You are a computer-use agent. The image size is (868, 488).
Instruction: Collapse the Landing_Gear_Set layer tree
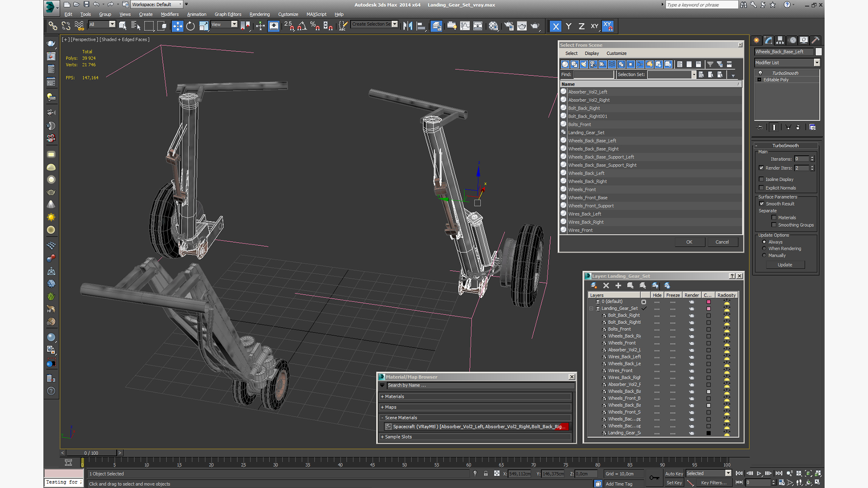click(x=591, y=309)
